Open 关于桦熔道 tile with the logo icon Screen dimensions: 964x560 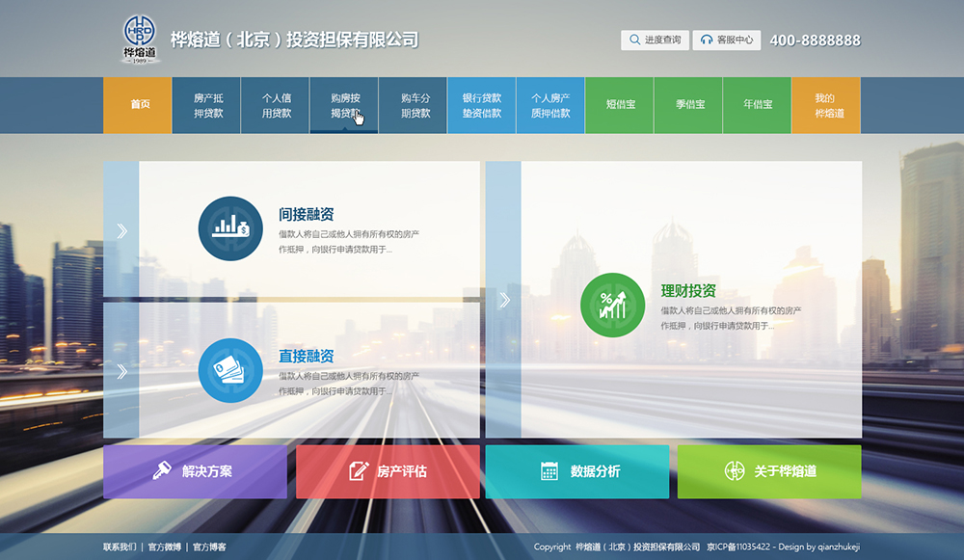coord(769,471)
